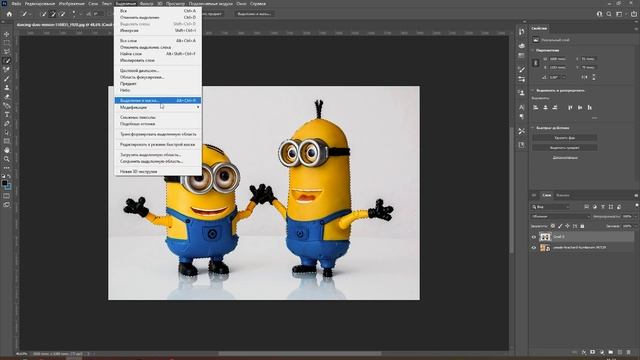The height and width of the screenshot is (360, 640).
Task: Select the Clone Stamp tool
Action: click(7, 87)
